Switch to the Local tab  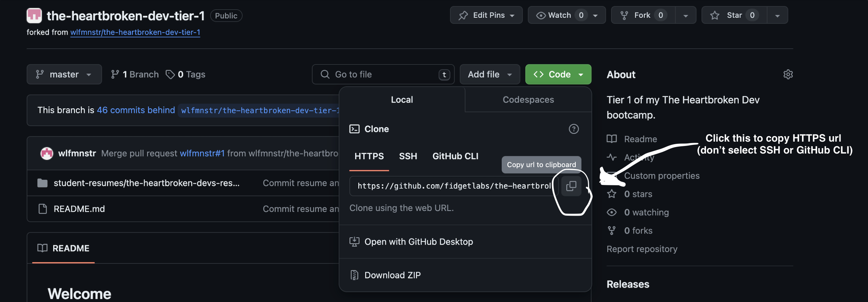click(x=402, y=100)
